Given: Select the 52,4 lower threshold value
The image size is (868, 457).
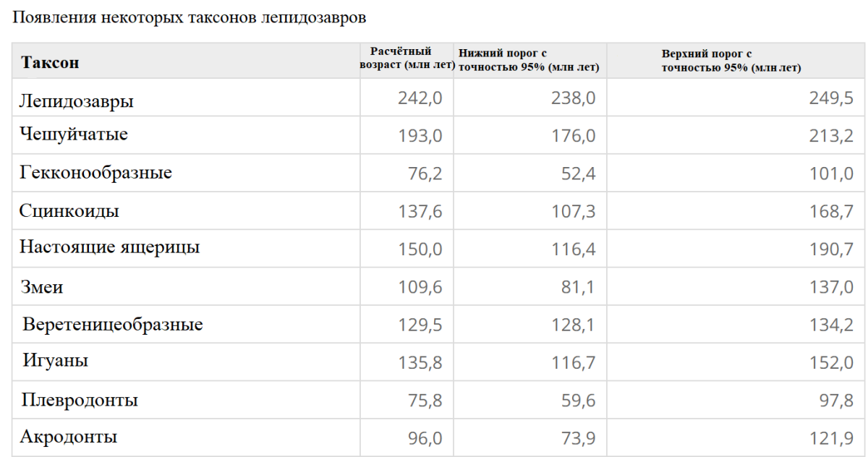Looking at the screenshot, I should point(578,174).
